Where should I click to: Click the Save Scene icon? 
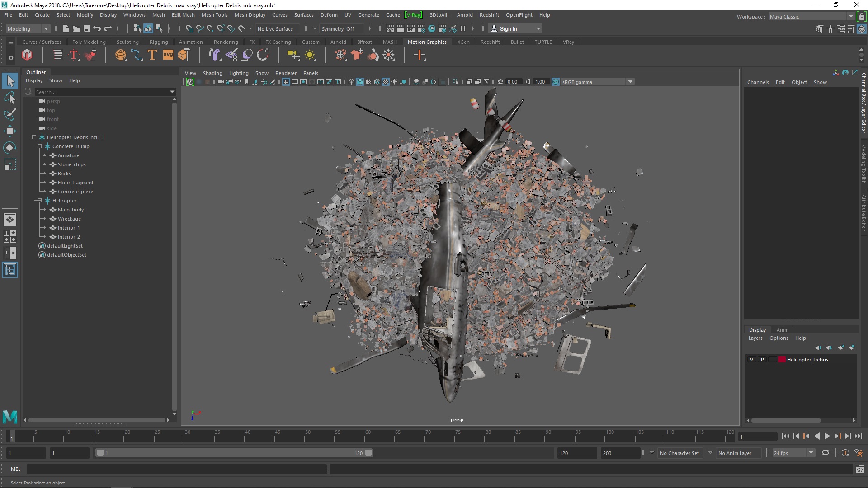pos(87,28)
